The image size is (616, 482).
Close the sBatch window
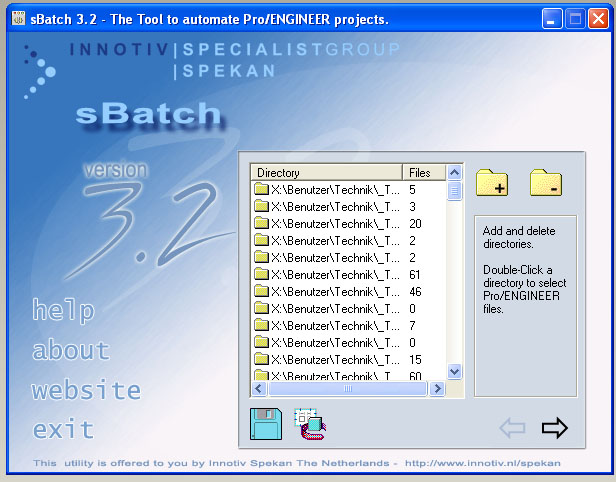tap(598, 18)
